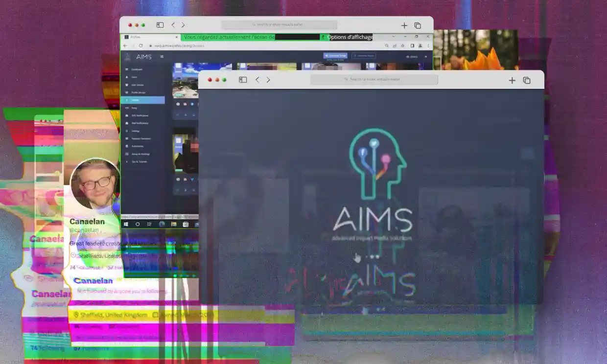This screenshot has width=607, height=364.
Task: Collapse the sidebar using the hamburger icon
Action: pos(162,56)
